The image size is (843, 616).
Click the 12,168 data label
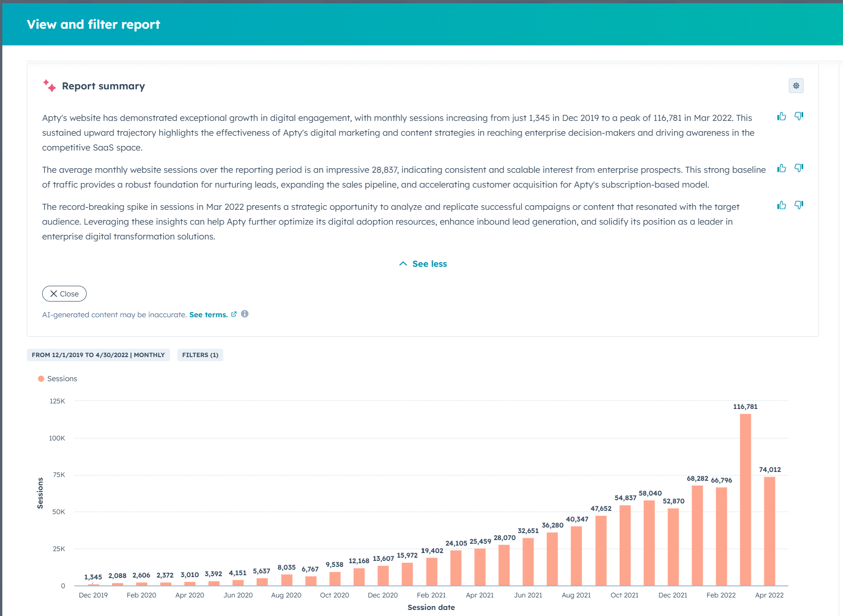click(x=359, y=561)
